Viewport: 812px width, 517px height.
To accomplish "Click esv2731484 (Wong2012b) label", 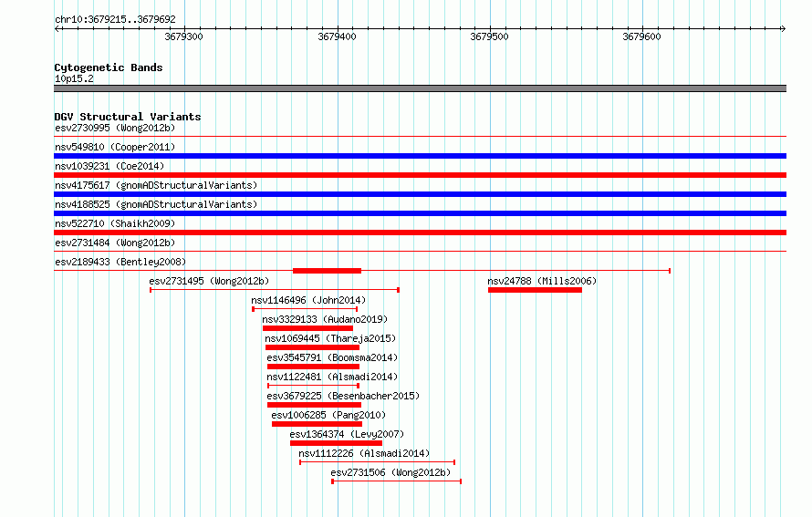I will 115,243.
